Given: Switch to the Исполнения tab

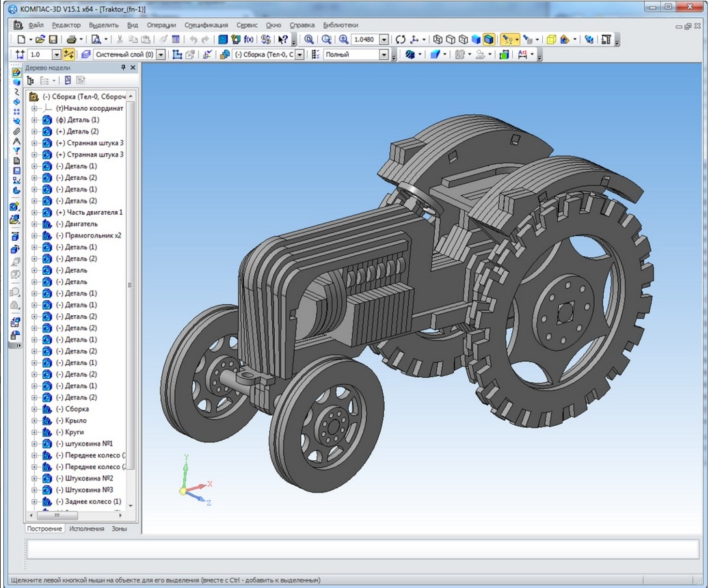Looking at the screenshot, I should coord(86,529).
